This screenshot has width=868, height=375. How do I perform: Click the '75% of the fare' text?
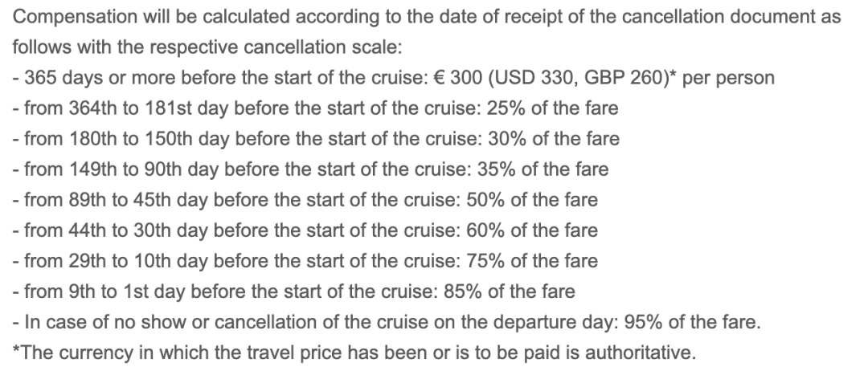tap(532, 260)
